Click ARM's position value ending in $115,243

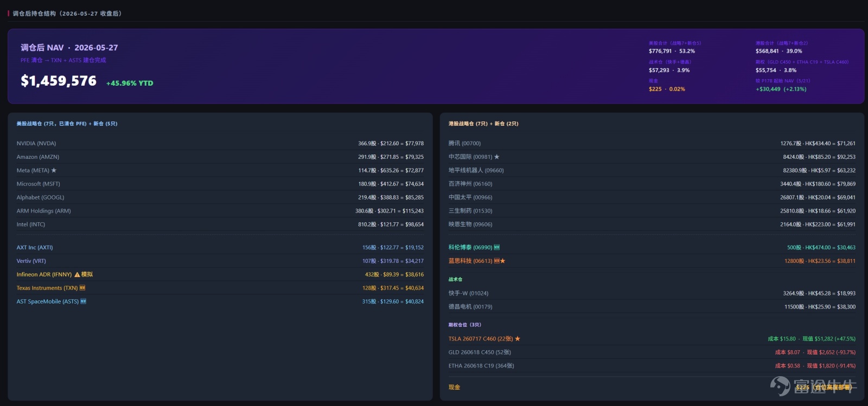point(390,211)
